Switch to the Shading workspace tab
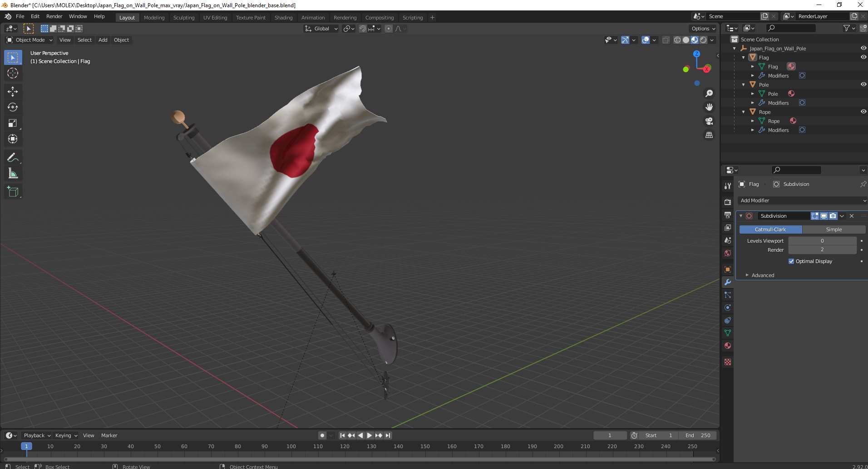Screen dimensions: 868x469 click(283, 18)
